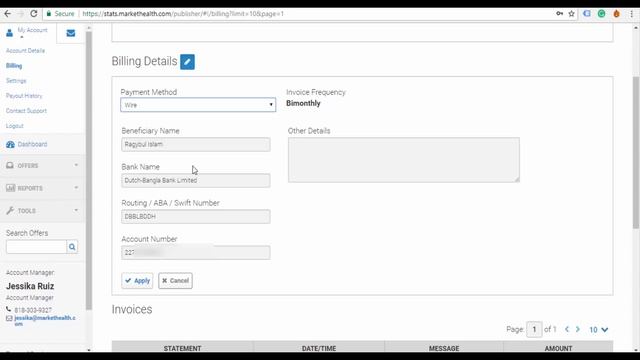Open the Dashboard link
This screenshot has width=640, height=360.
[x=32, y=144]
